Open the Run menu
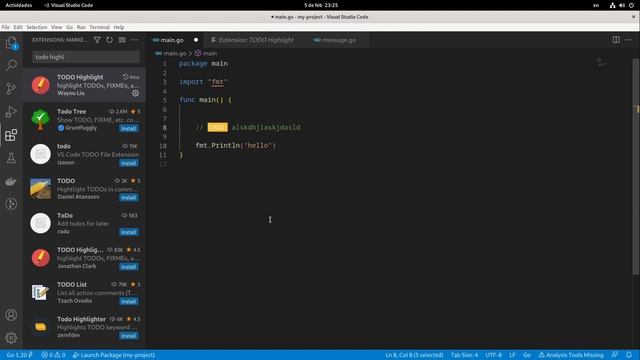The height and width of the screenshot is (360, 640). [x=81, y=27]
